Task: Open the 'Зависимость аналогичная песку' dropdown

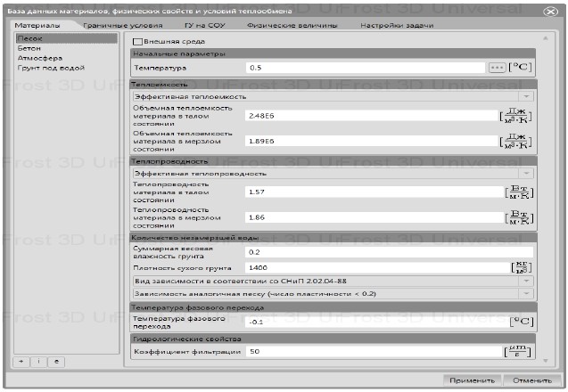Action: [x=333, y=293]
